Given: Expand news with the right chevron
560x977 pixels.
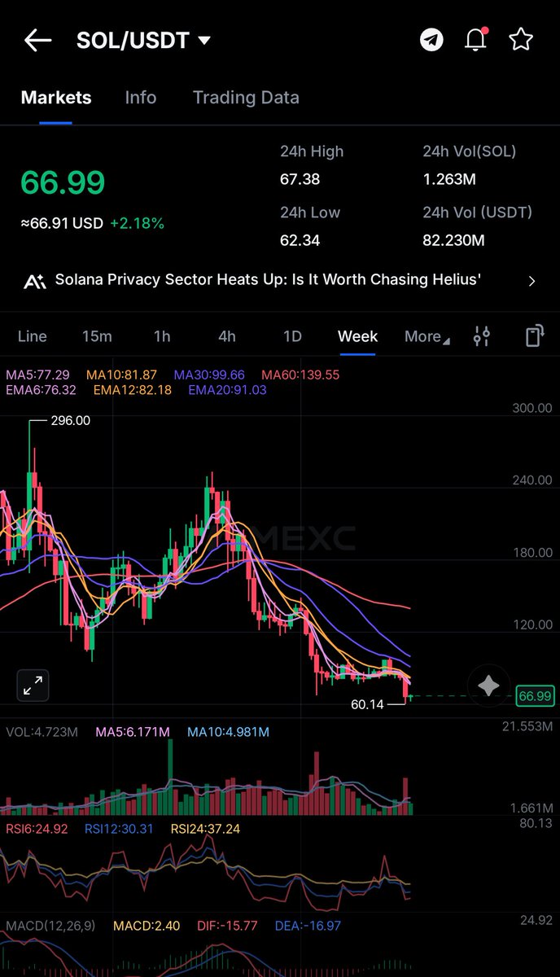Looking at the screenshot, I should (x=532, y=281).
